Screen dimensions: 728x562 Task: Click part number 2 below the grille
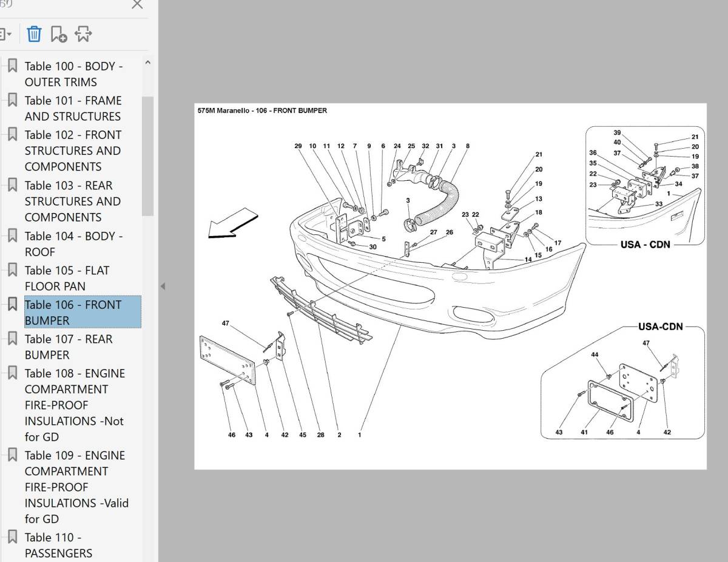tap(339, 435)
